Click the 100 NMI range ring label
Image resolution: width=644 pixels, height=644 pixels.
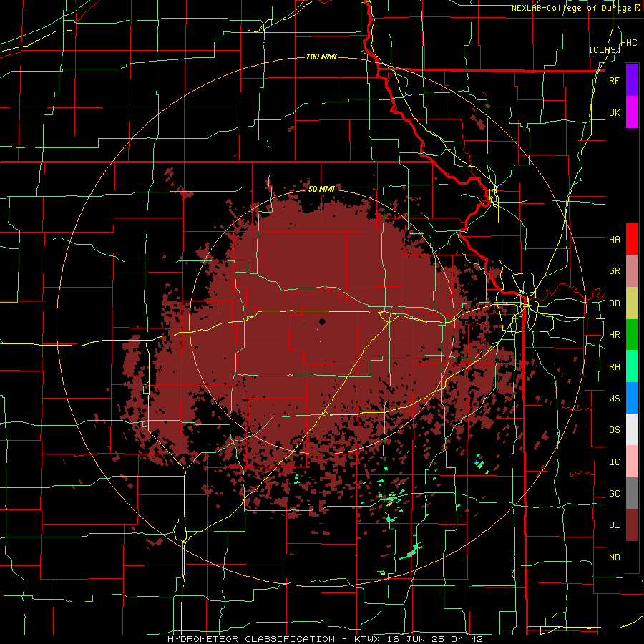click(x=321, y=57)
